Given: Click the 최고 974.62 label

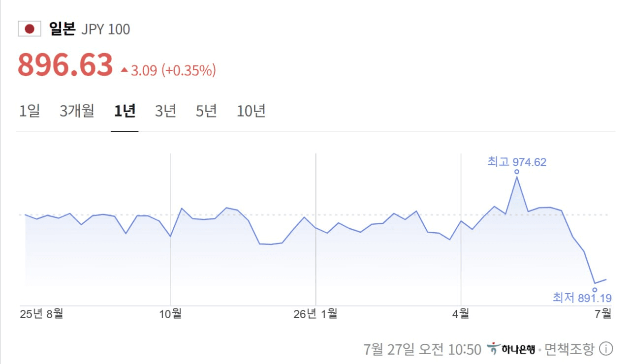Looking at the screenshot, I should click(517, 162).
